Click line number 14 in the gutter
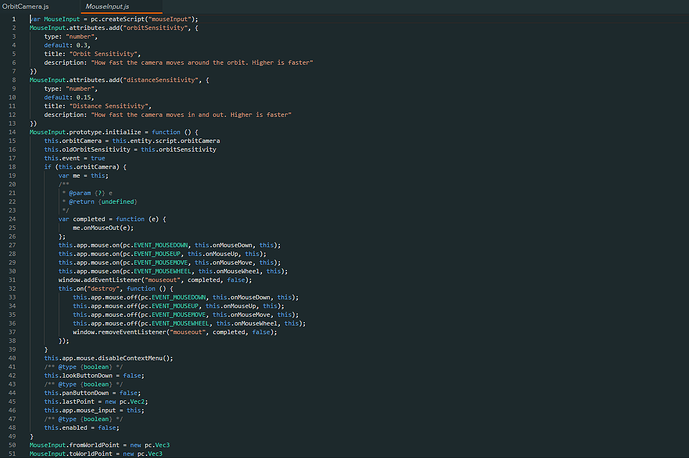Screen dimensions: 689x458 12,132
